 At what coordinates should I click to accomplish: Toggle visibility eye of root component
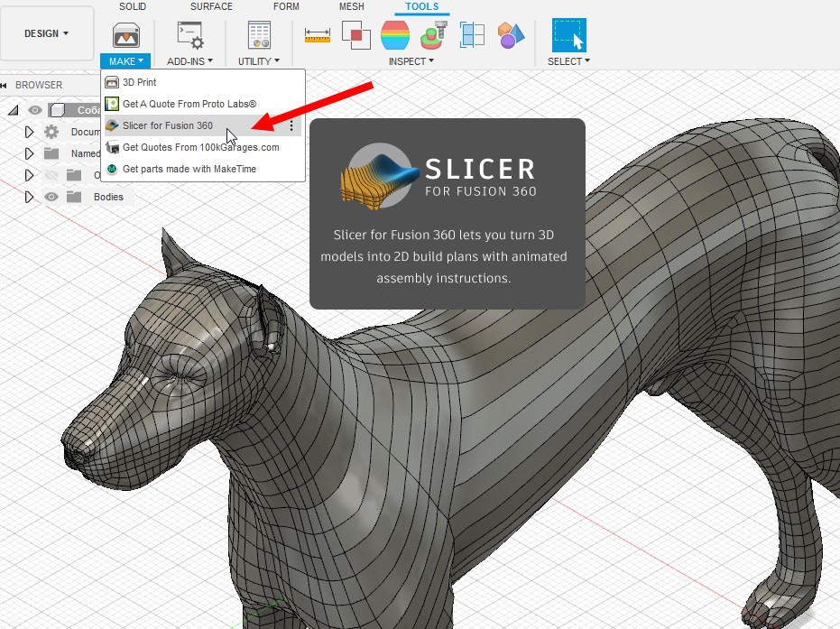point(35,110)
